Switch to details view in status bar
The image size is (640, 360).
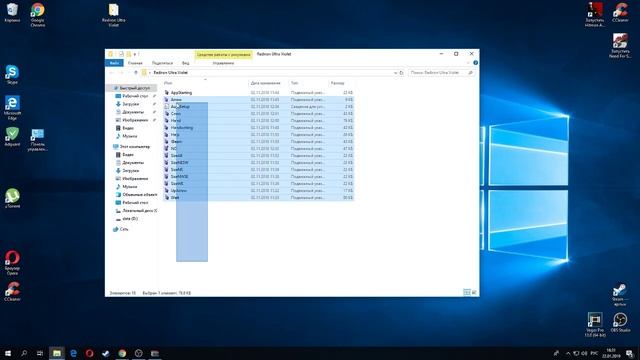[467, 292]
